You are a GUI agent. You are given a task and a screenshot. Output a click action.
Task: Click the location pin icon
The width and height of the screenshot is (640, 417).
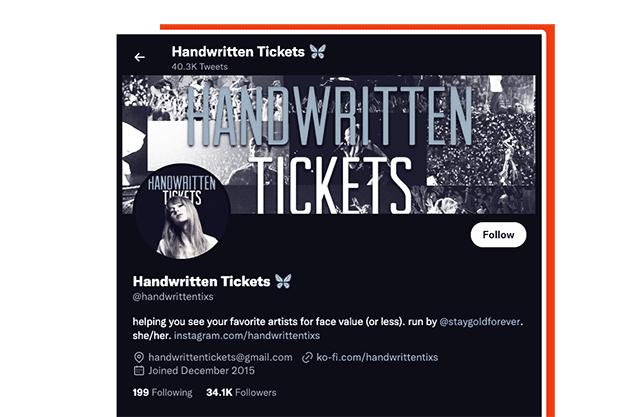139,357
